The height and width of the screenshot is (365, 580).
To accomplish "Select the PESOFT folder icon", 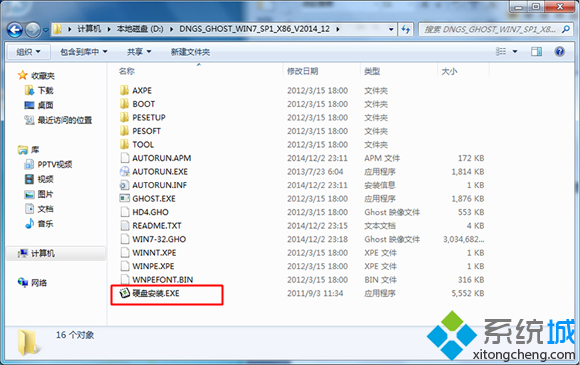I will point(125,131).
